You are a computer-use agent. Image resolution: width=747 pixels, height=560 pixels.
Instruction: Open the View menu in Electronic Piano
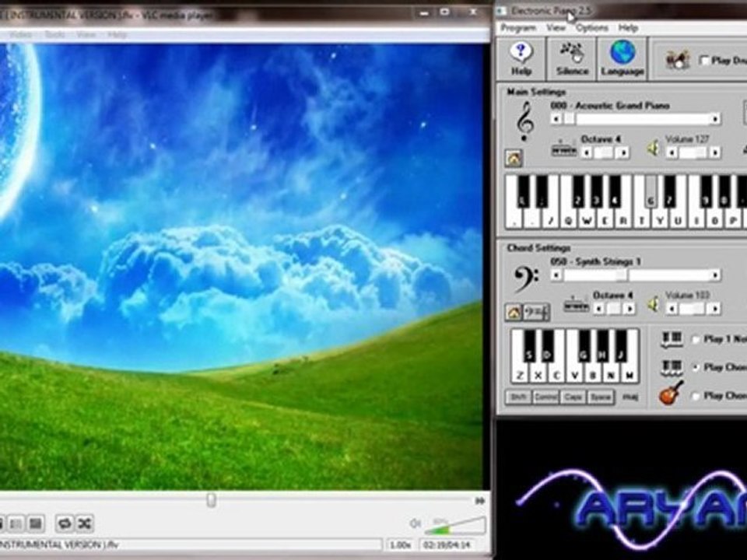tap(556, 28)
